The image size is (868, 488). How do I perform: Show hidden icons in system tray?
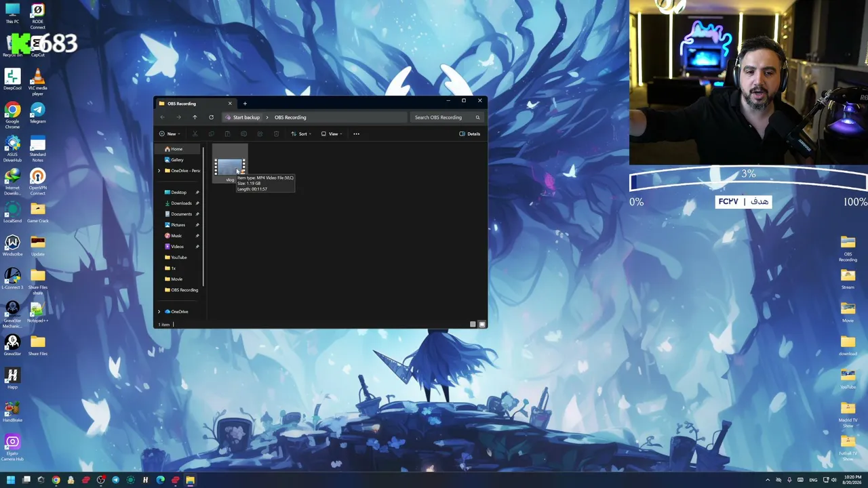[x=768, y=480]
